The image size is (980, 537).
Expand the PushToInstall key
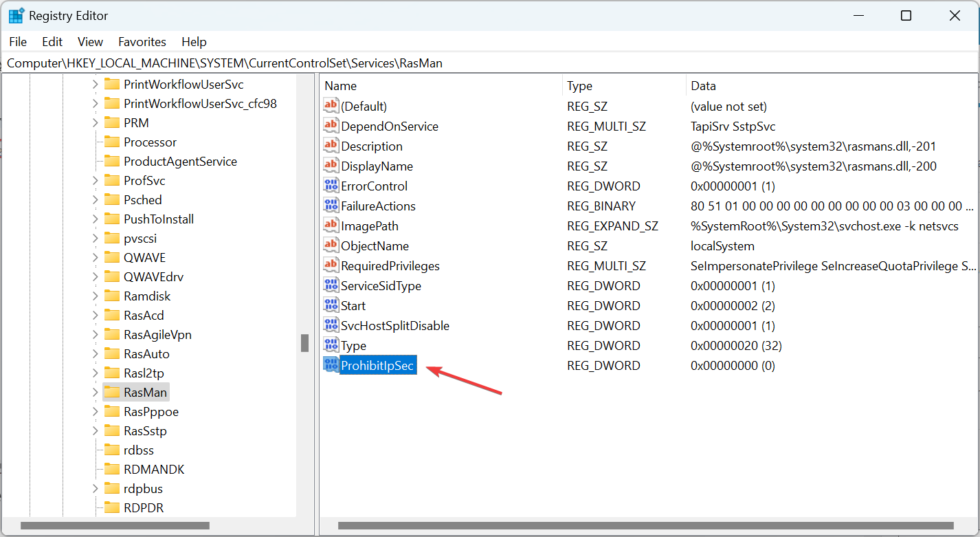tap(96, 219)
